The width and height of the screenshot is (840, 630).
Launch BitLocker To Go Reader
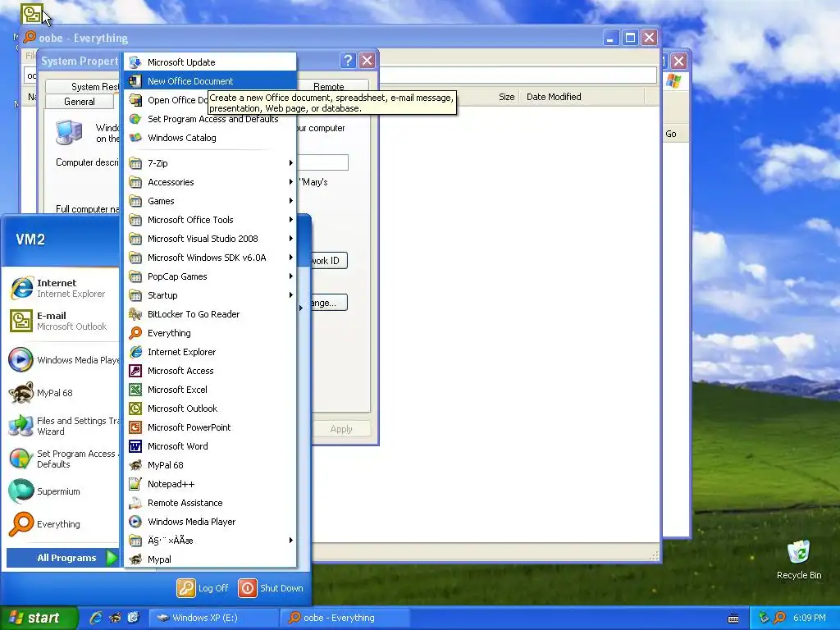[x=210, y=314]
